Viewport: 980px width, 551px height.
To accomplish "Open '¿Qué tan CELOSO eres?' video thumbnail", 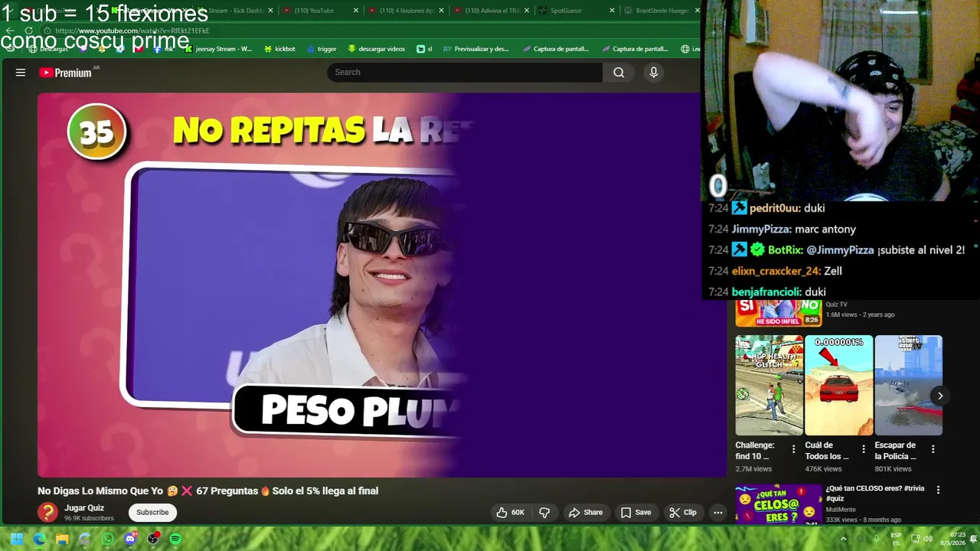I will click(x=779, y=504).
